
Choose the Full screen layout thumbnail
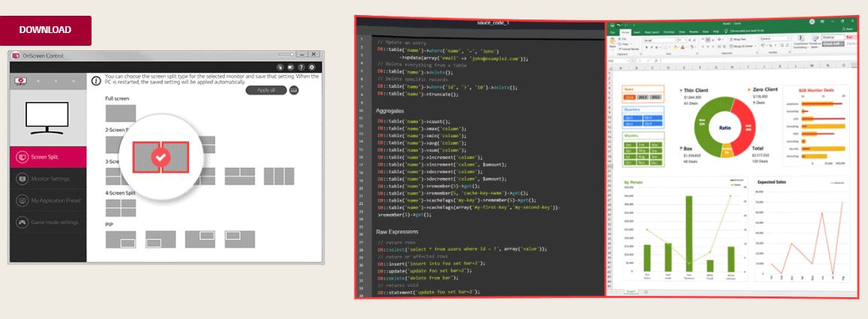tap(120, 113)
